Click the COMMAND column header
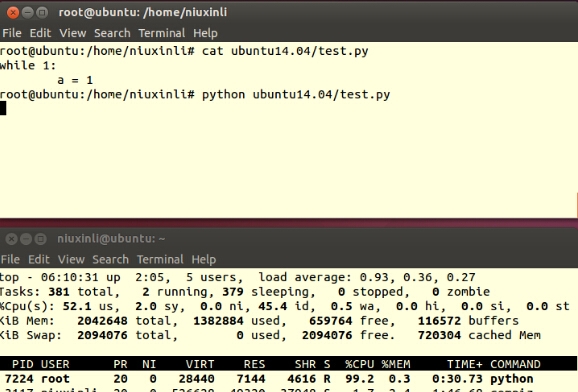Image resolution: width=578 pixels, height=392 pixels. (x=515, y=364)
